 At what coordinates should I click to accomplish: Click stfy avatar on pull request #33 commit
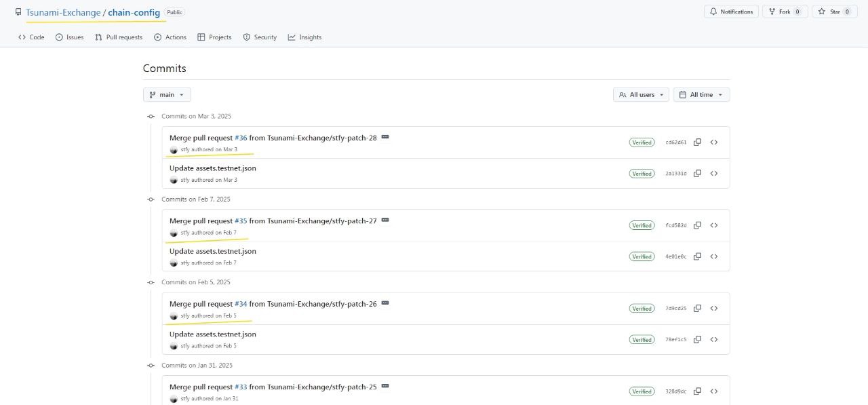[174, 399]
